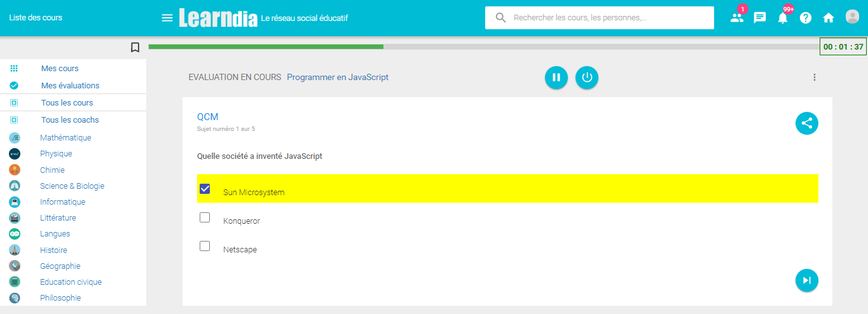This screenshot has height=314, width=868.
Task: Click the Littérature subject icon
Action: 15,218
